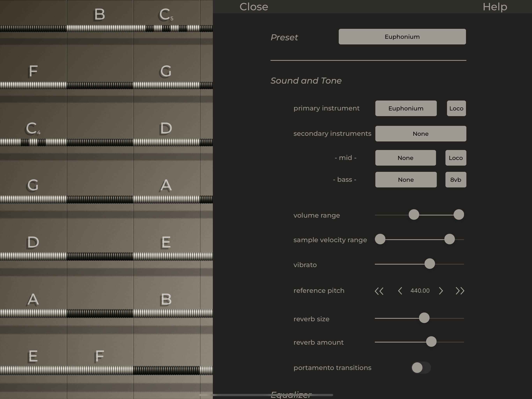Decrease reference pitch by small step (single left arrow)

pos(400,291)
